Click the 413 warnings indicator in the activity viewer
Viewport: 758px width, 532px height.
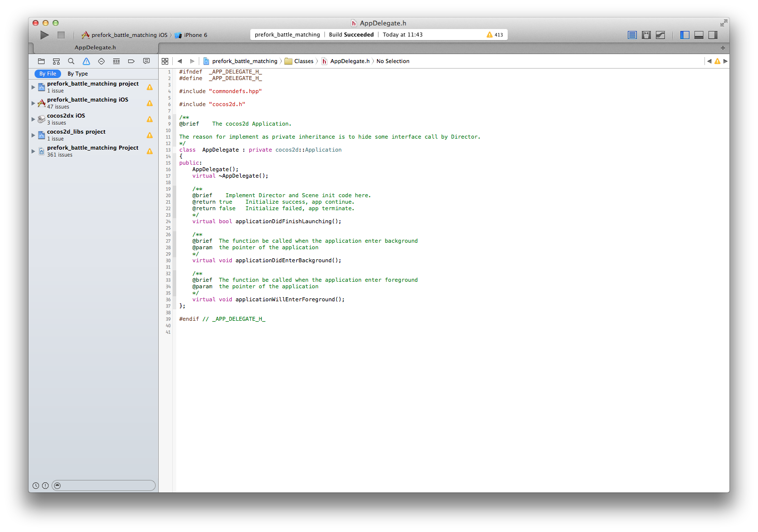coord(495,35)
